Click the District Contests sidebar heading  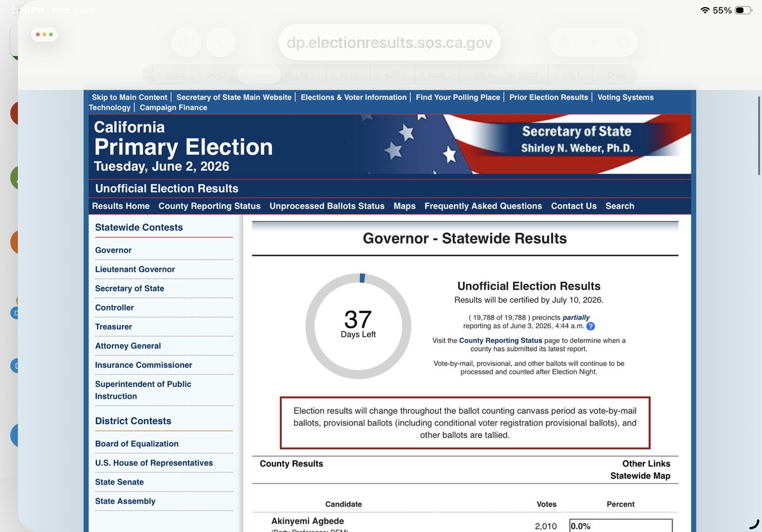pyautogui.click(x=133, y=421)
